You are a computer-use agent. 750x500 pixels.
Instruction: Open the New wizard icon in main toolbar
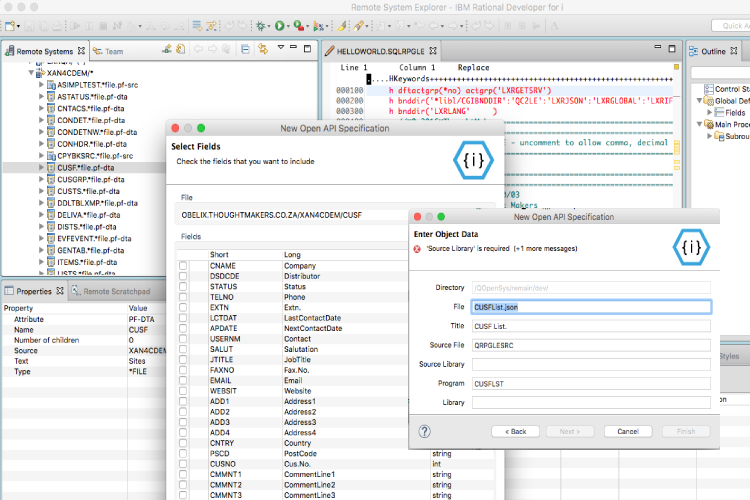click(x=11, y=26)
